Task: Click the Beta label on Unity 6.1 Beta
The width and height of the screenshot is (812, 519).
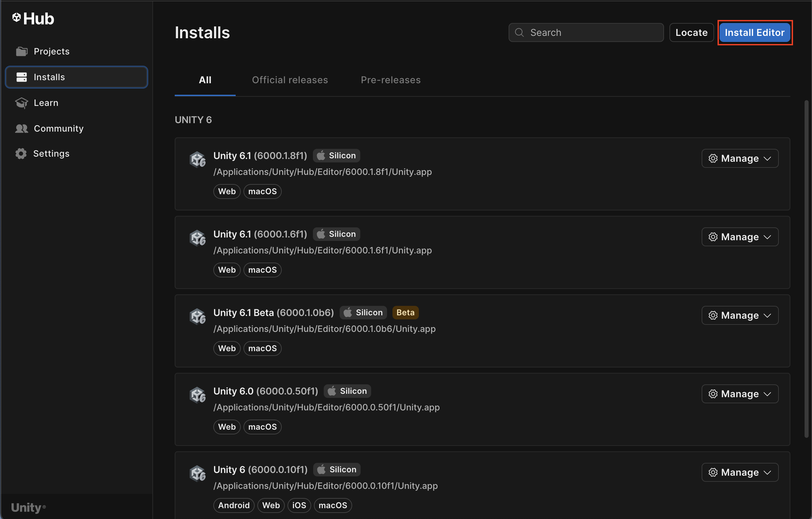Action: pos(405,312)
